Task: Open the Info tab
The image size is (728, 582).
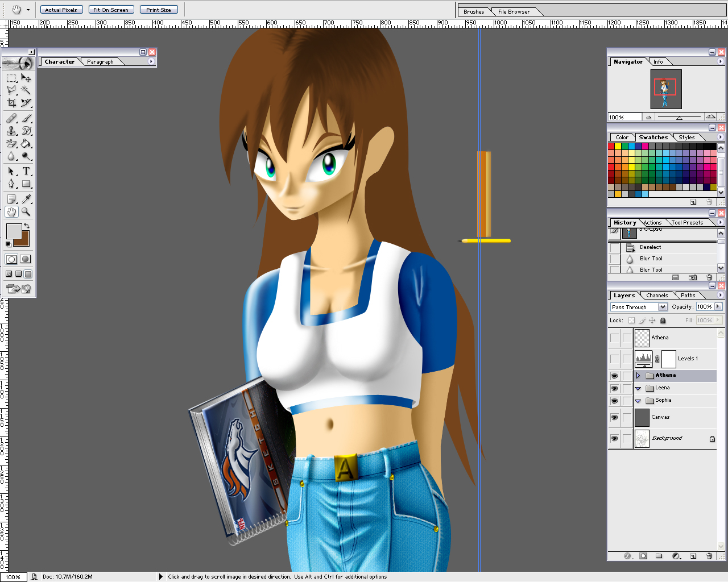Action: 658,62
